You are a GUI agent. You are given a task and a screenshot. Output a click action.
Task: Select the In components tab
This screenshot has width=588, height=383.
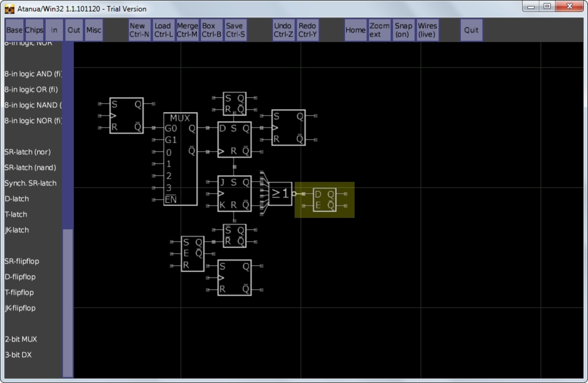[x=54, y=30]
